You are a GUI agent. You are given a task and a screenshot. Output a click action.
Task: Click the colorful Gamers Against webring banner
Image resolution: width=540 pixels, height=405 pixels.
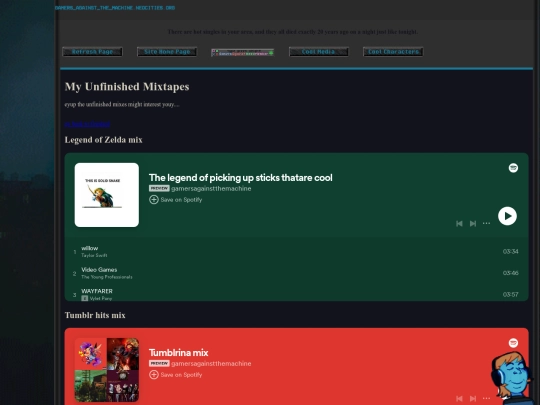point(242,53)
